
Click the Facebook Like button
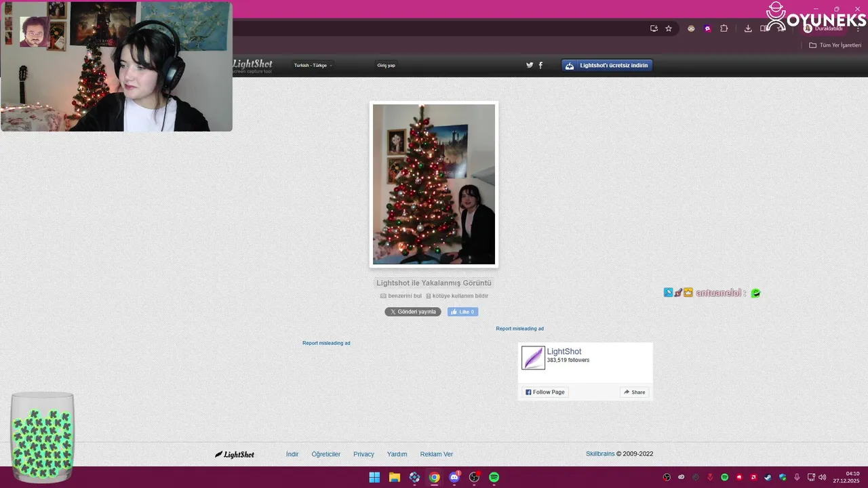coord(462,312)
